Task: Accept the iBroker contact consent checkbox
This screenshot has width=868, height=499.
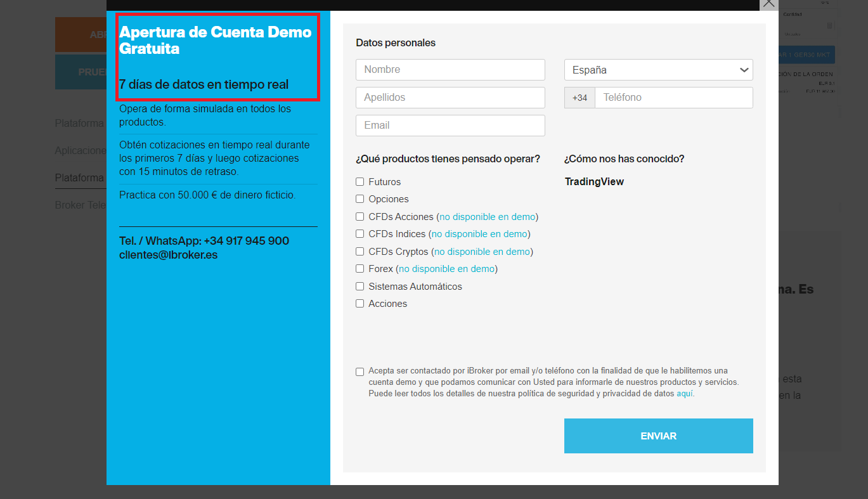Action: (360, 372)
